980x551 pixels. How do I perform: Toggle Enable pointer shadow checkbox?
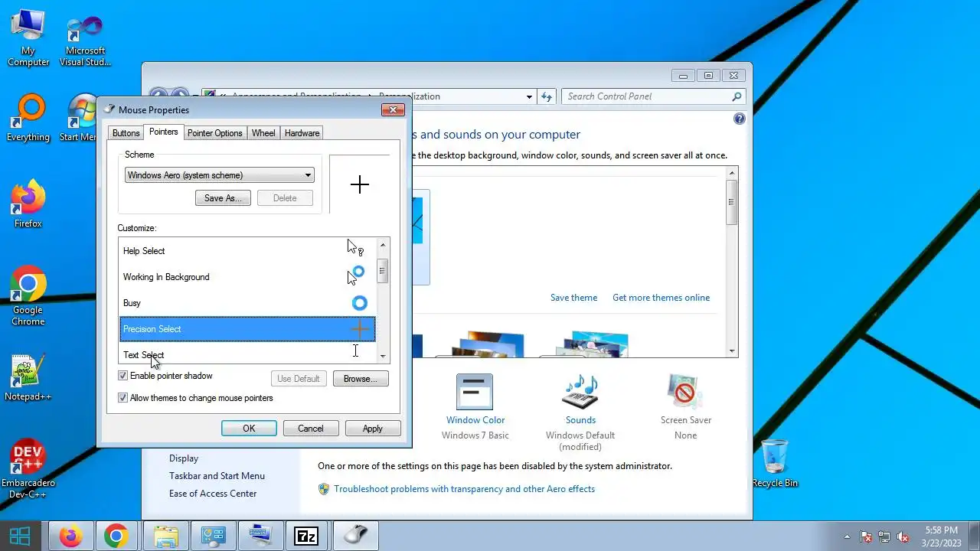[x=122, y=376]
